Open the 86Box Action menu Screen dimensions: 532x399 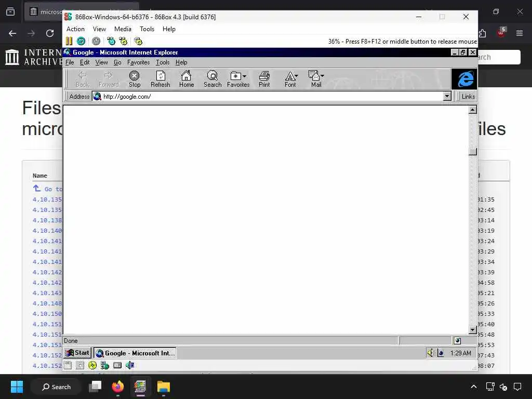point(75,29)
